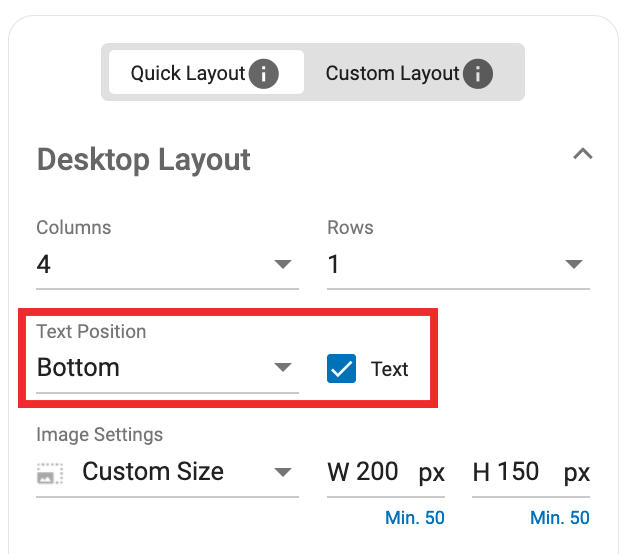
Task: Uncheck the Text checkbox
Action: 342,369
